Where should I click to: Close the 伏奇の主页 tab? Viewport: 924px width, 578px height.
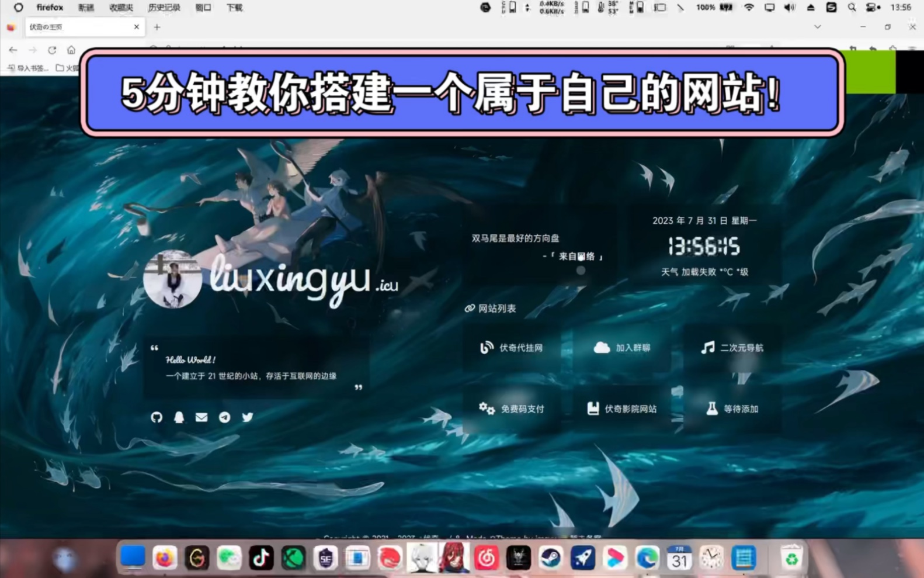136,27
